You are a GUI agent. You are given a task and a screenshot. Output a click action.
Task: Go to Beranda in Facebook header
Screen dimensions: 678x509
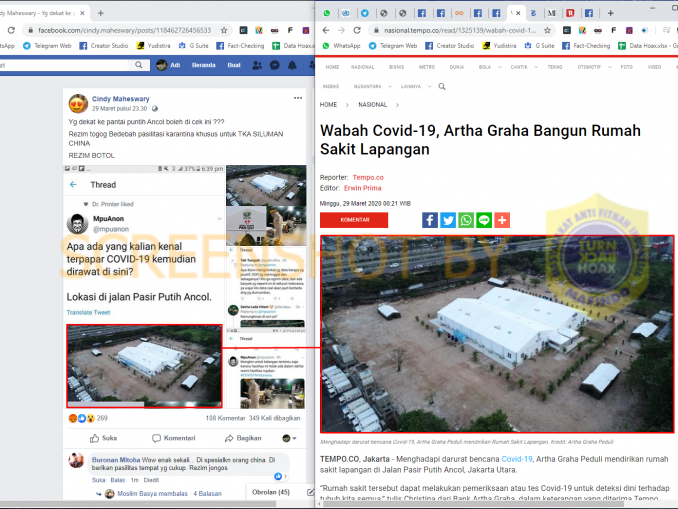pyautogui.click(x=203, y=65)
